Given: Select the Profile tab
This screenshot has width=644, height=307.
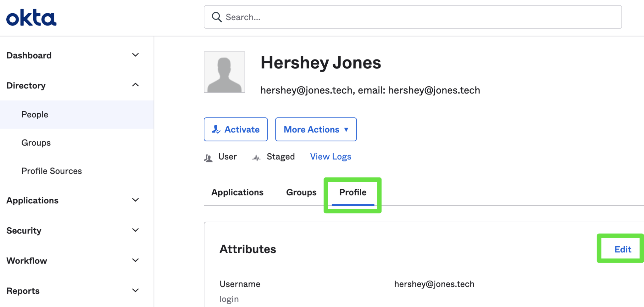Looking at the screenshot, I should click(x=353, y=192).
